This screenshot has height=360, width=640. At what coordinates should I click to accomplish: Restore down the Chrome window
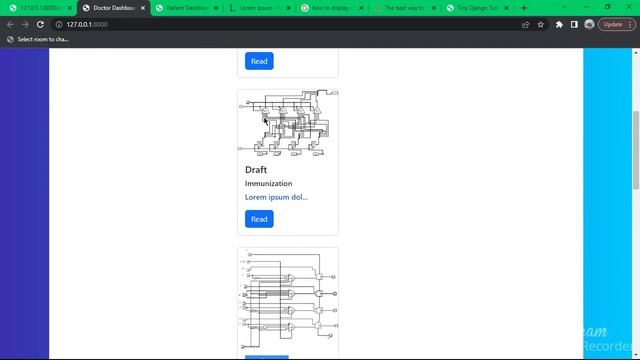[608, 7]
